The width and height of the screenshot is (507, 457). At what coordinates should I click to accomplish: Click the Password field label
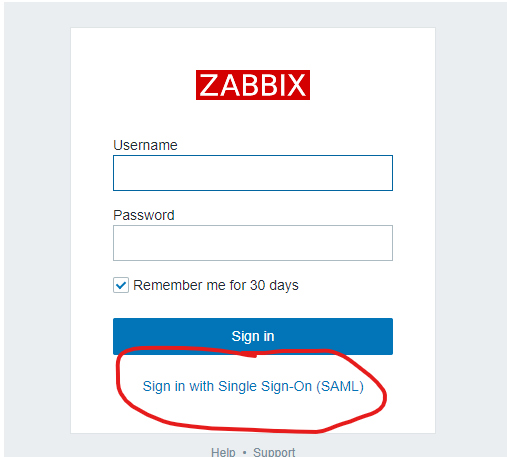(144, 215)
